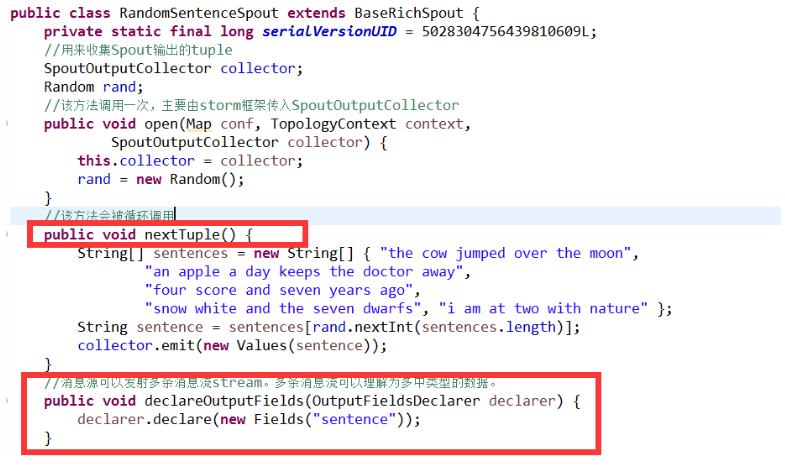Image resolution: width=785 pixels, height=467 pixels.
Task: Click Random() in 'rand = new Random();'
Action: pos(203,179)
